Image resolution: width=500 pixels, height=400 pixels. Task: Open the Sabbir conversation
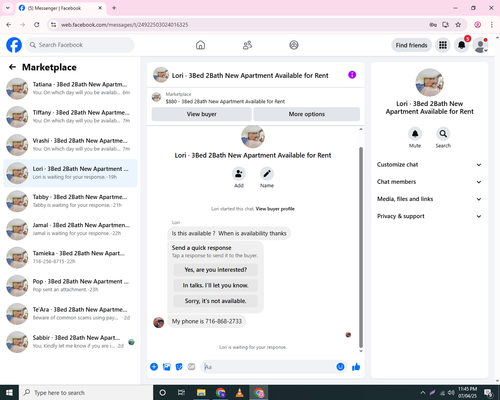pyautogui.click(x=70, y=342)
